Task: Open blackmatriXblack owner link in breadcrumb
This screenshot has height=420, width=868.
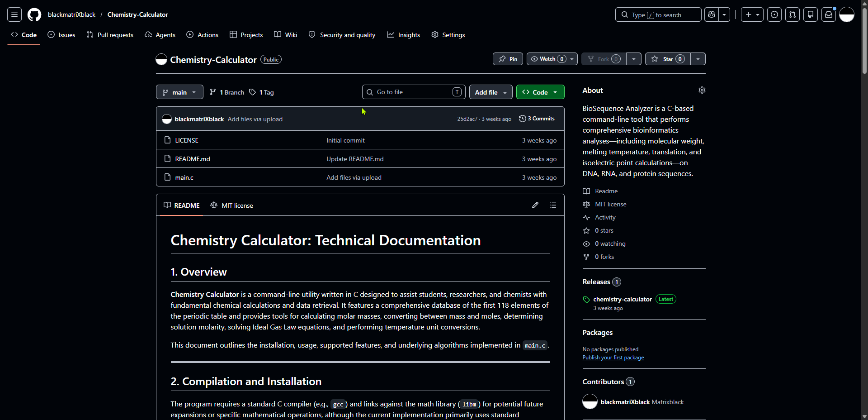Action: [x=71, y=14]
